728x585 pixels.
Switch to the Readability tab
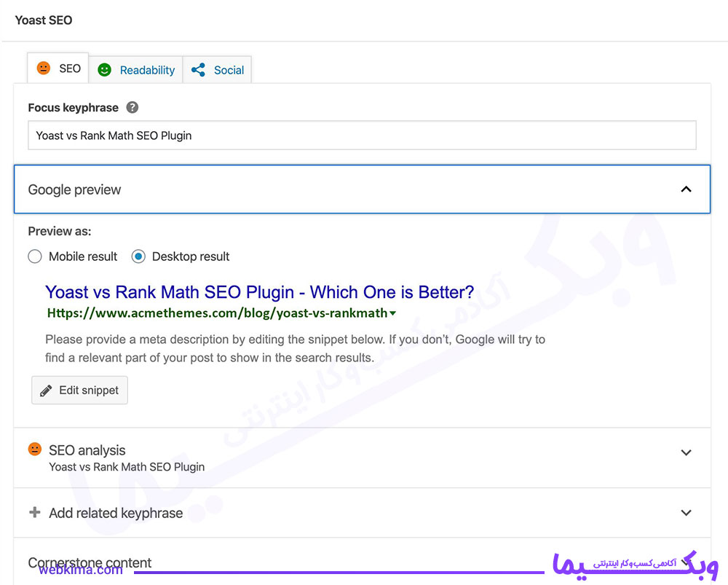136,70
